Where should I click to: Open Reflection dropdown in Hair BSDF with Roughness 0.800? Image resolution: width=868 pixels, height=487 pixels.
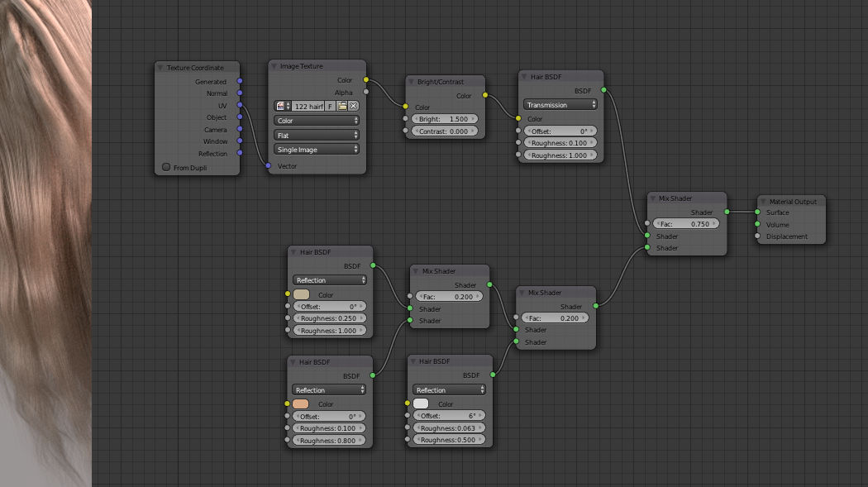pyautogui.click(x=329, y=389)
